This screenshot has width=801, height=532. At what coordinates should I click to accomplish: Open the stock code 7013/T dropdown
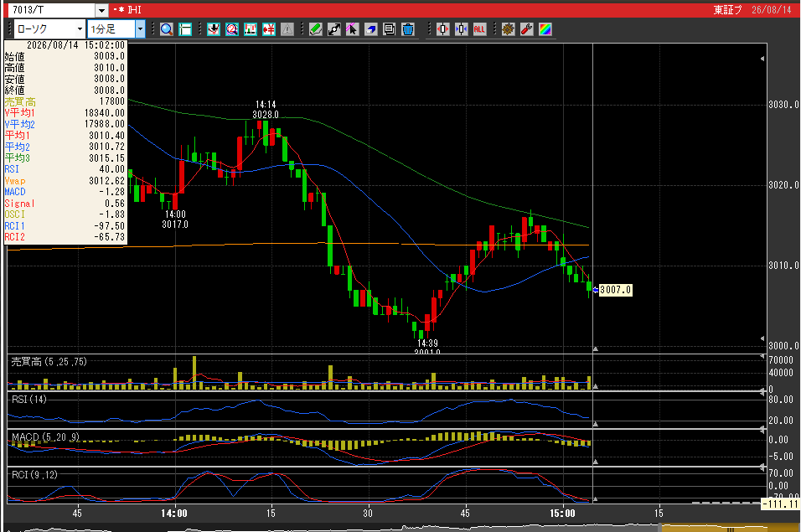(x=101, y=10)
